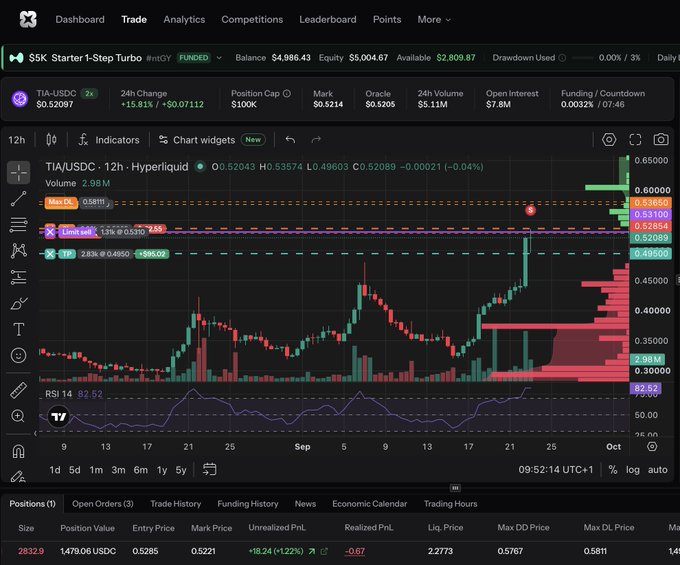Click the TIA token icon
This screenshot has width=680, height=565.
click(x=20, y=99)
